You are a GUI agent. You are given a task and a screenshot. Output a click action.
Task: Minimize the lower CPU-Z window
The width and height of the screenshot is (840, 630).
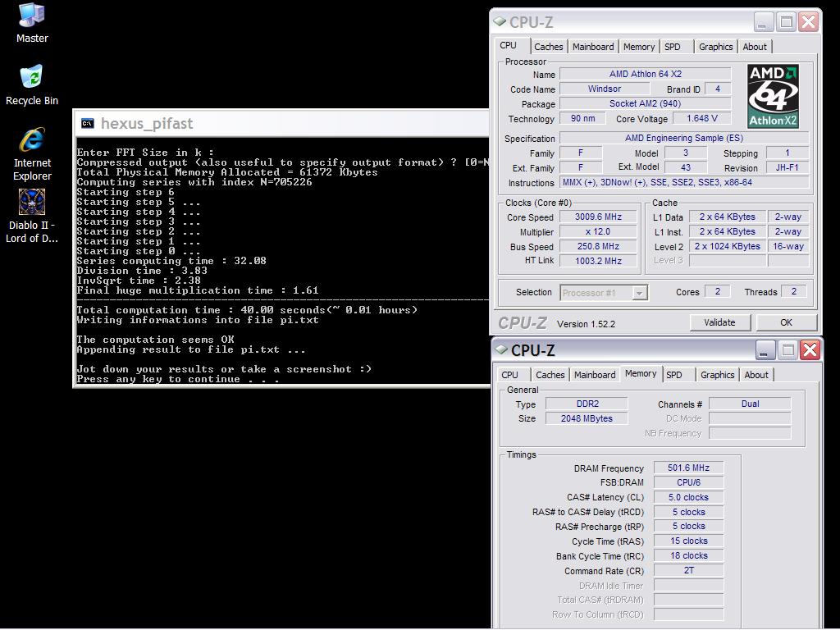(765, 349)
